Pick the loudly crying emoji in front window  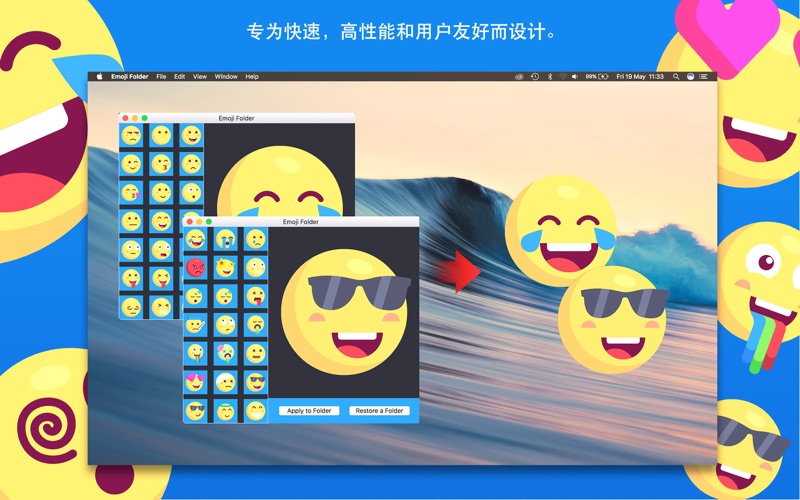point(225,238)
